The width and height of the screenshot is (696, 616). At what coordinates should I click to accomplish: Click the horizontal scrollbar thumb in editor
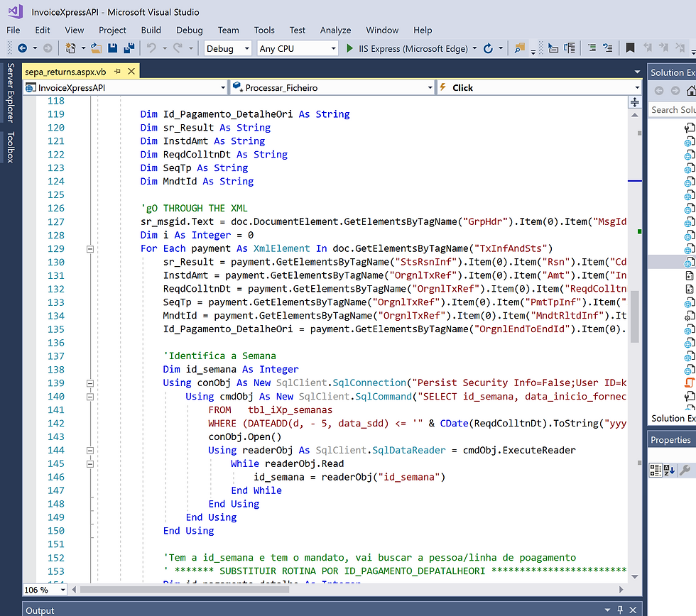coord(184,590)
